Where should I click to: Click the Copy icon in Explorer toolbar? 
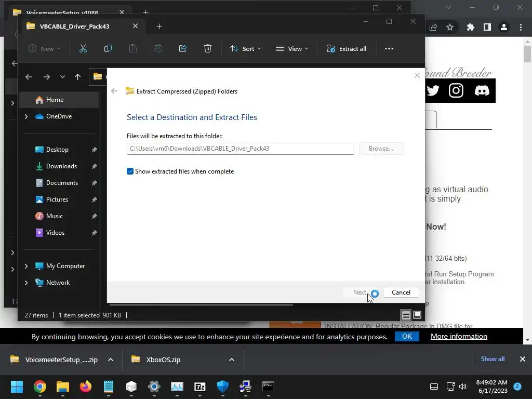coord(108,48)
